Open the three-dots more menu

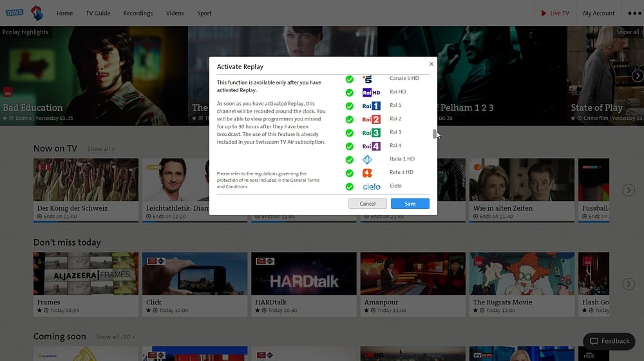click(634, 13)
